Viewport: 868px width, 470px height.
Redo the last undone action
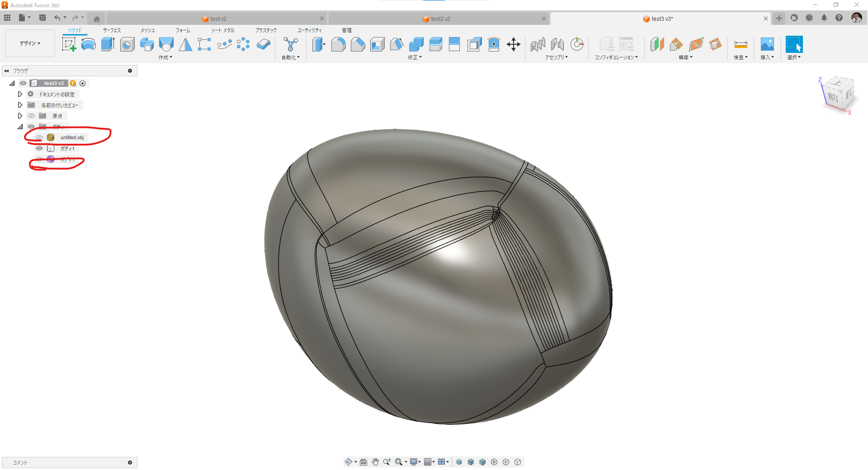(75, 18)
